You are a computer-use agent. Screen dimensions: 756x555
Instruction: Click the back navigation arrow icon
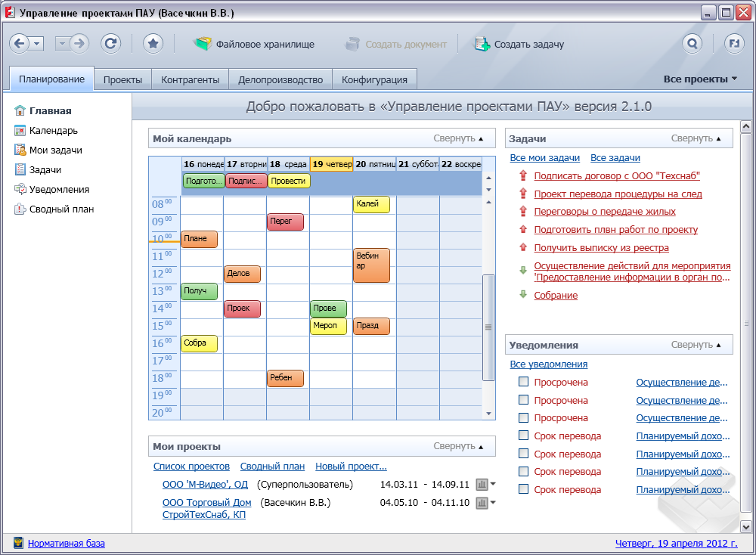pyautogui.click(x=20, y=44)
